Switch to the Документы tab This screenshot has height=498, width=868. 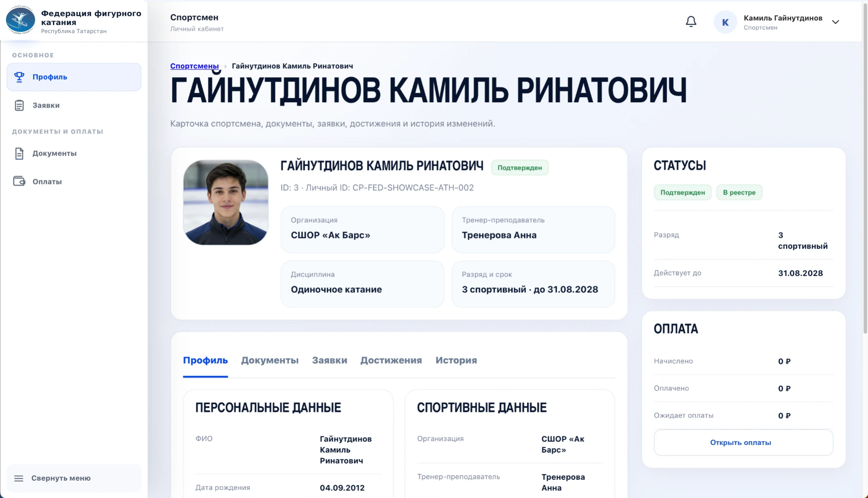click(x=270, y=360)
